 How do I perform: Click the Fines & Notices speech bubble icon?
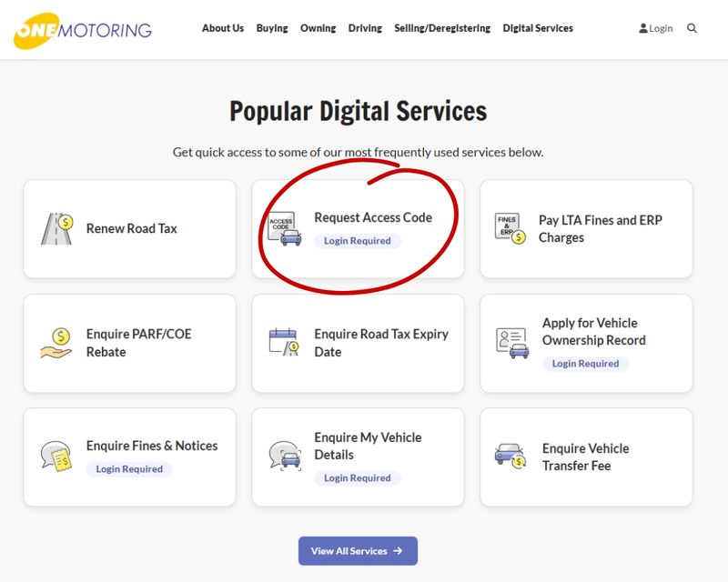click(56, 457)
